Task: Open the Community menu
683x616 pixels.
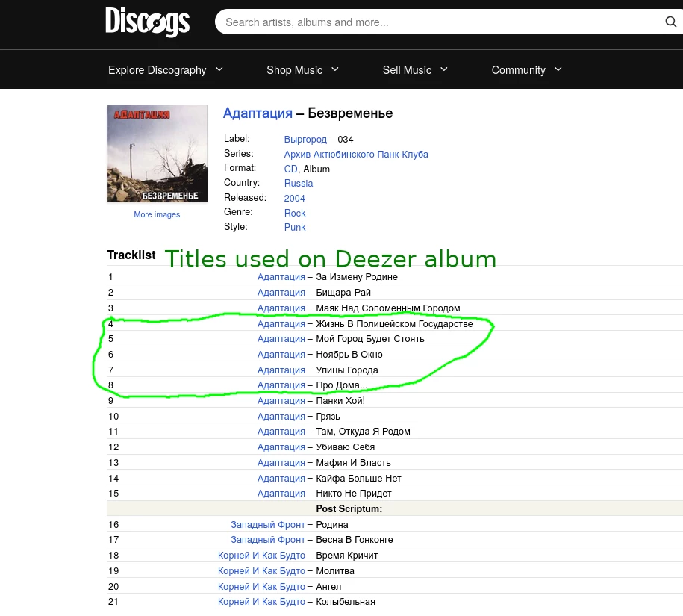Action: 518,70
